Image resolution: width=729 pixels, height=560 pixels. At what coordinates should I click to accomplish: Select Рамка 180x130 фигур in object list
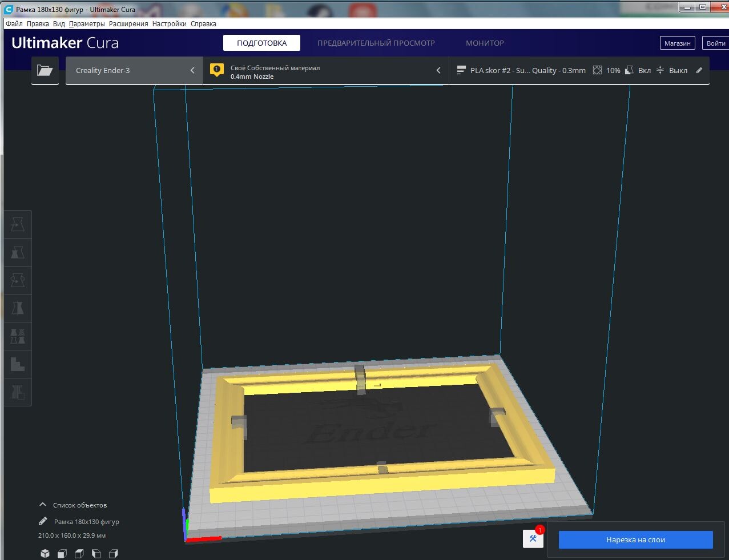tap(87, 522)
